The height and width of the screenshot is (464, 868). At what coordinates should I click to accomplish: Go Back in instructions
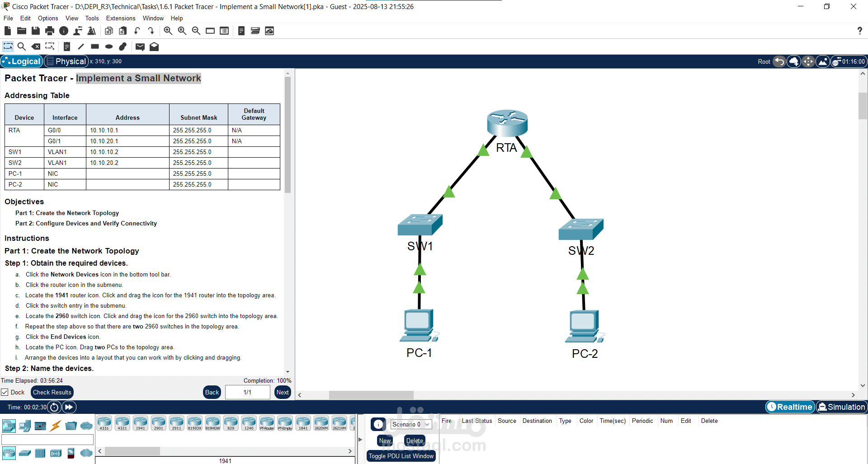[x=212, y=392]
